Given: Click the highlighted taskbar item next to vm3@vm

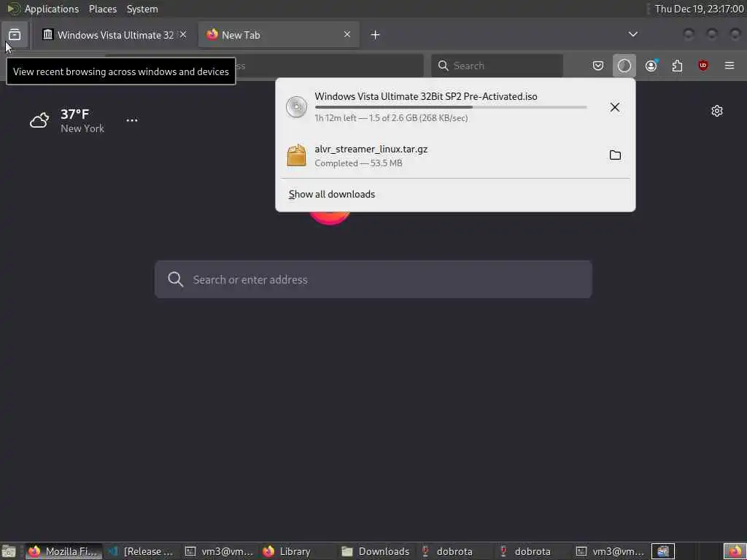Looking at the screenshot, I should click(663, 551).
